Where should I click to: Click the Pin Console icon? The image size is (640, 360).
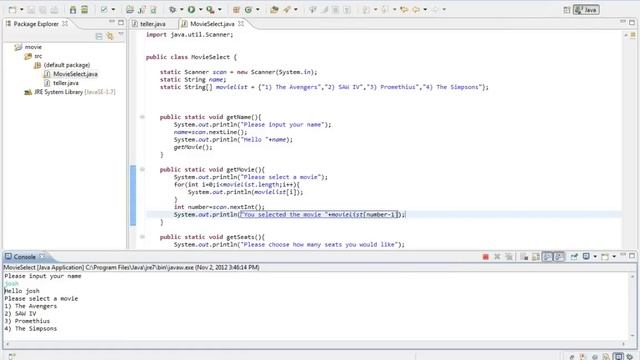[x=574, y=257]
